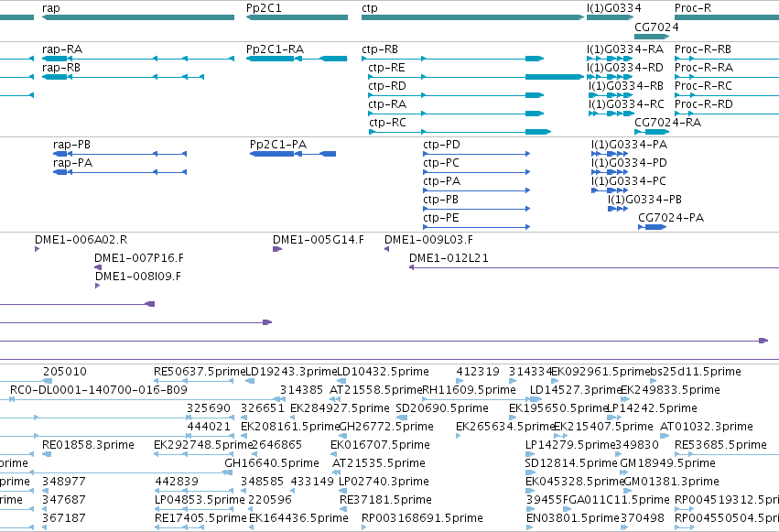Select the l(1)G0334-PA protein label
Screen dimensions: 779x532
click(630, 145)
